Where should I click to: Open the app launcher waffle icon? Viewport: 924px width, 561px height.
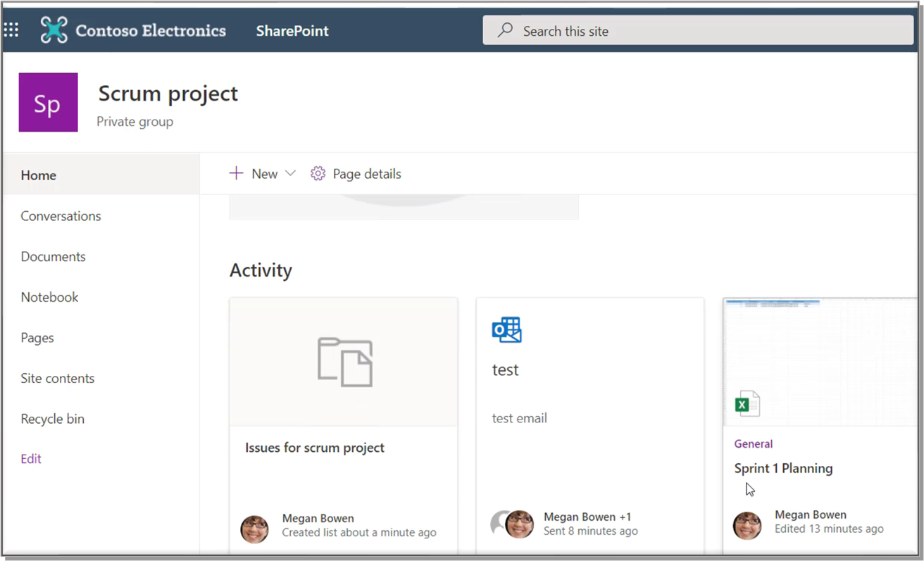(x=11, y=30)
